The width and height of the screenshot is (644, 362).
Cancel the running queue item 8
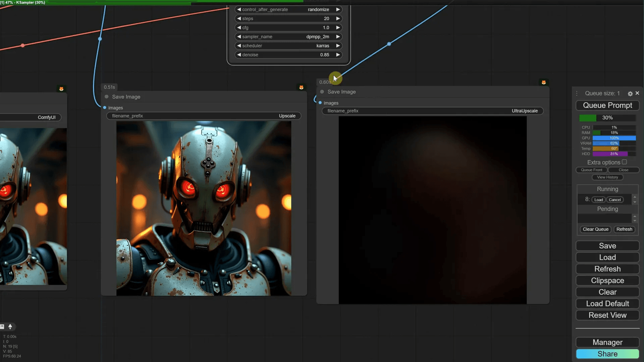614,200
